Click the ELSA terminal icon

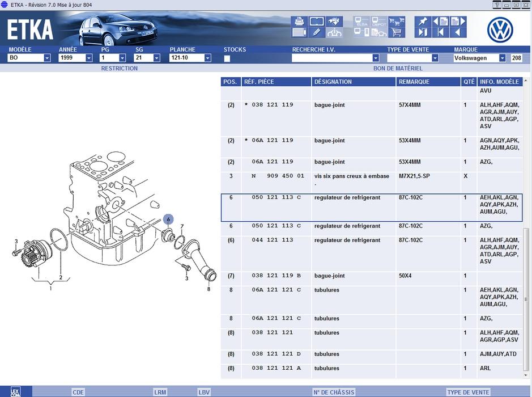tap(361, 22)
